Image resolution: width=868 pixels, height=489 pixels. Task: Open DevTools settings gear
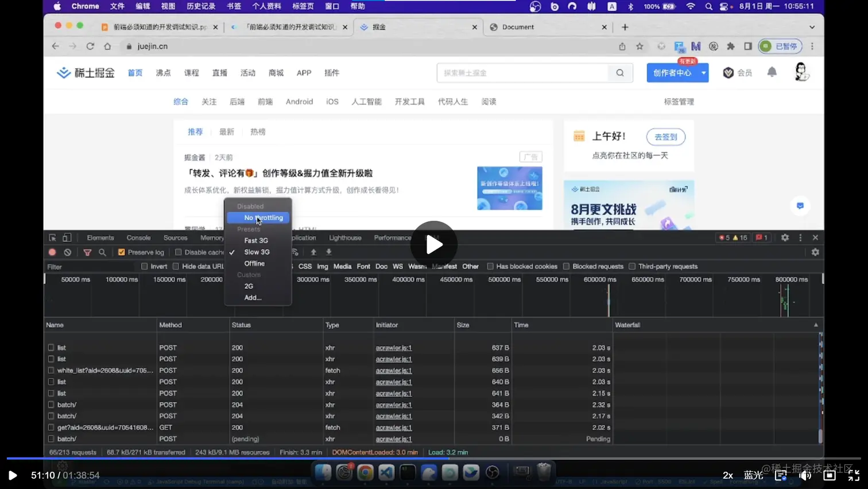coord(785,238)
